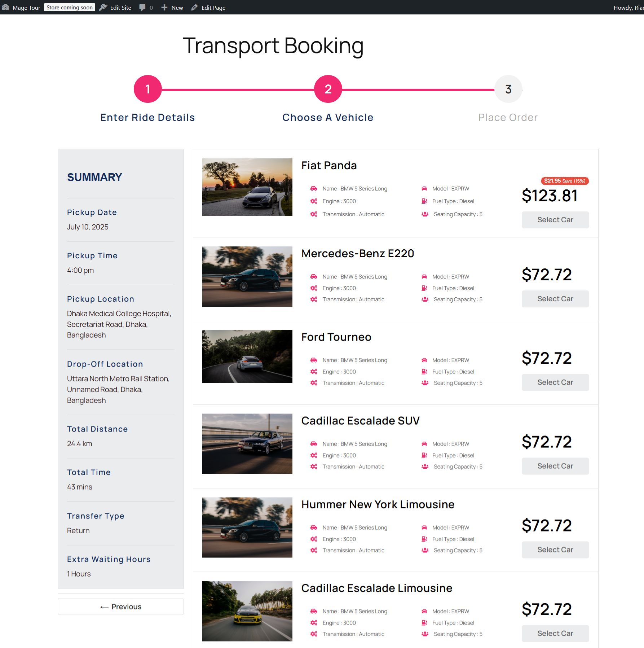The width and height of the screenshot is (644, 648).
Task: Click the Mage Tour site name link
Action: [x=26, y=8]
